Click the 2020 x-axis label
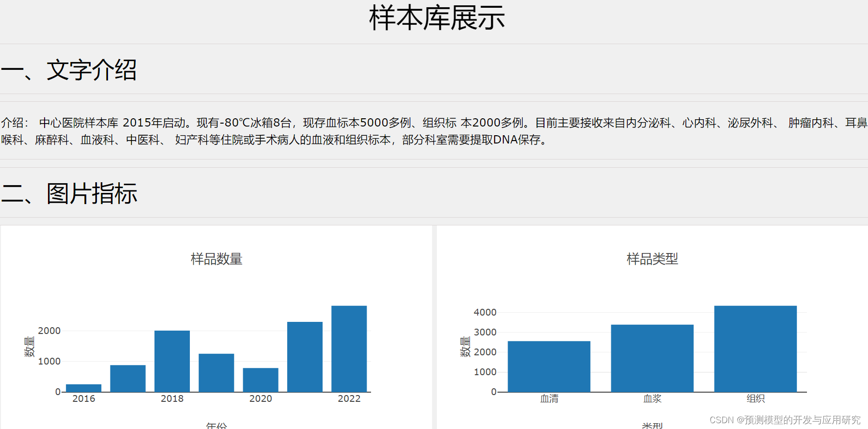 point(261,398)
